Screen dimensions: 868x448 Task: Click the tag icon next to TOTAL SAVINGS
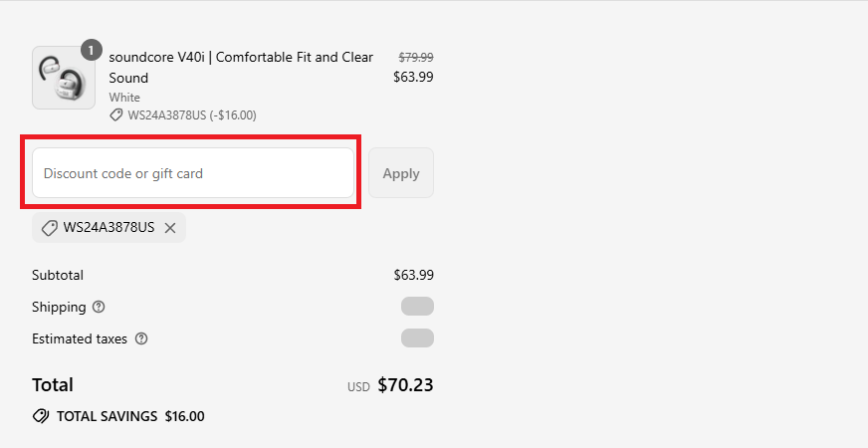tap(41, 416)
